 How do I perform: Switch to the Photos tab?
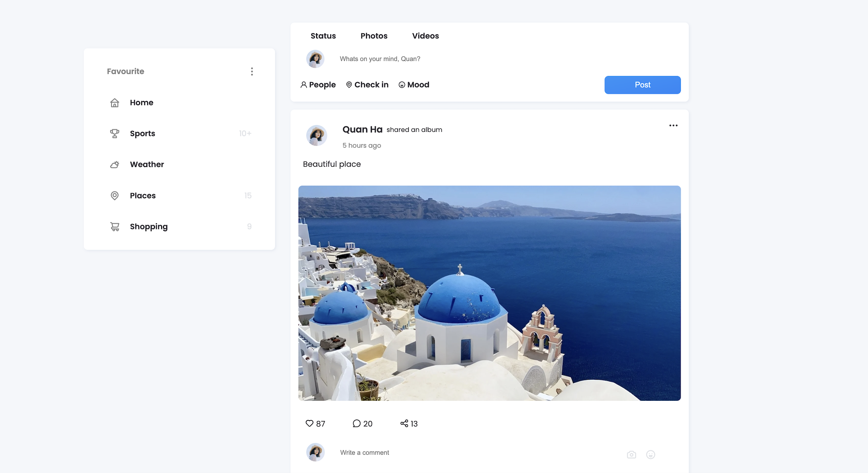click(x=374, y=36)
